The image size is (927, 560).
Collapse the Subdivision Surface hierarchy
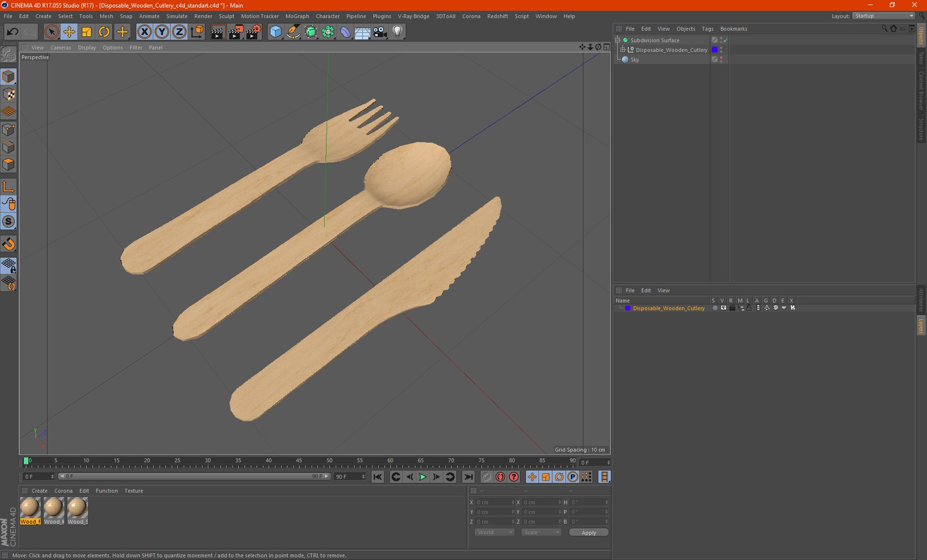[617, 40]
